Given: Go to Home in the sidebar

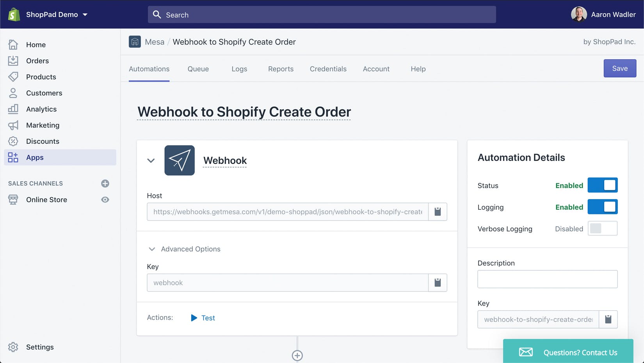Looking at the screenshot, I should point(36,44).
